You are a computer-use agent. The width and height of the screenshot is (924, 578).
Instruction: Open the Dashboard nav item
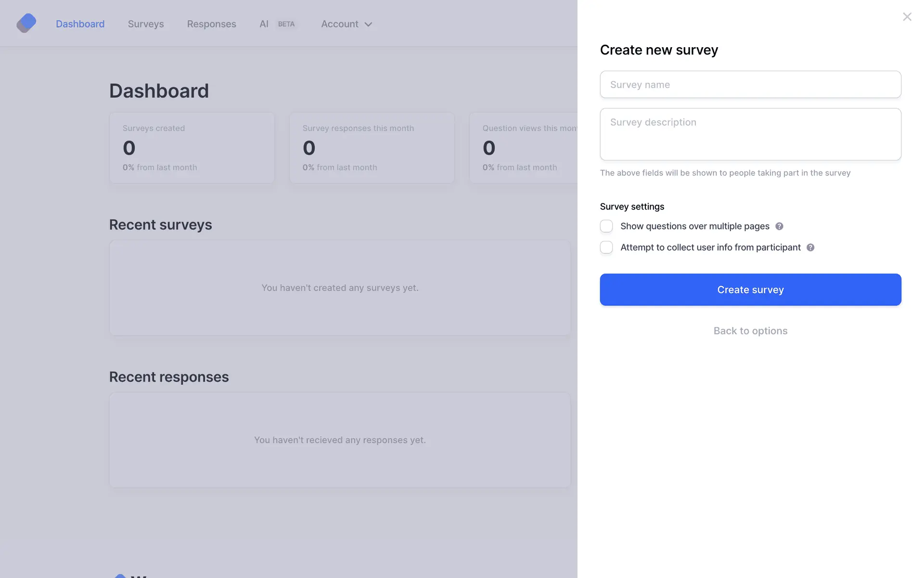(x=80, y=24)
